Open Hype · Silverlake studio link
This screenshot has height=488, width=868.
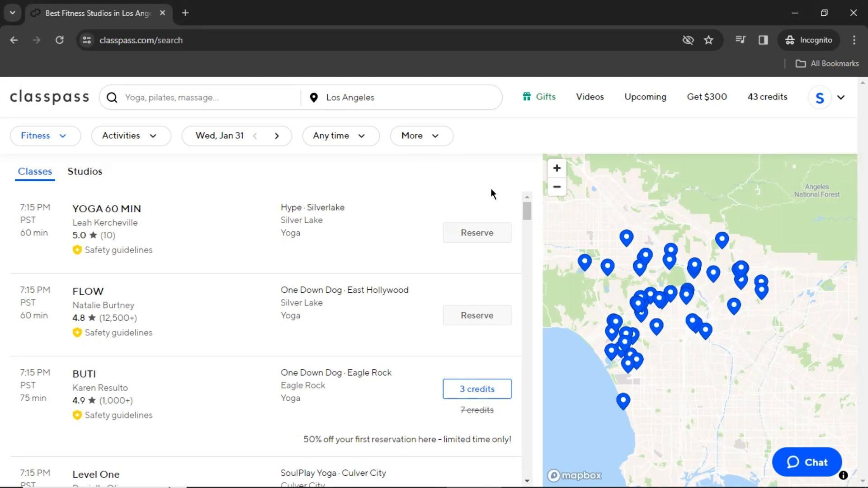click(312, 207)
